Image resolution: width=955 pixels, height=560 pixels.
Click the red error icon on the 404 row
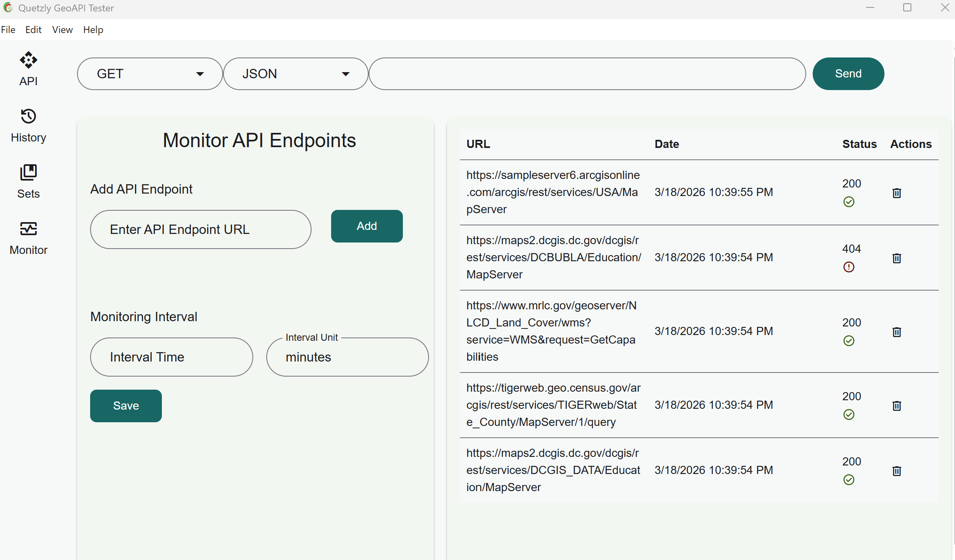(849, 267)
